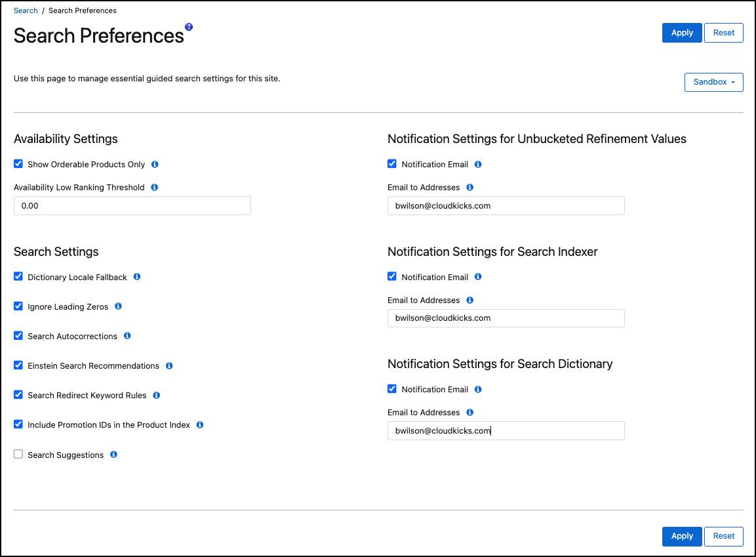756x557 pixels.
Task: Click Email to Addresses info icon under Search Indexer
Action: coord(469,300)
